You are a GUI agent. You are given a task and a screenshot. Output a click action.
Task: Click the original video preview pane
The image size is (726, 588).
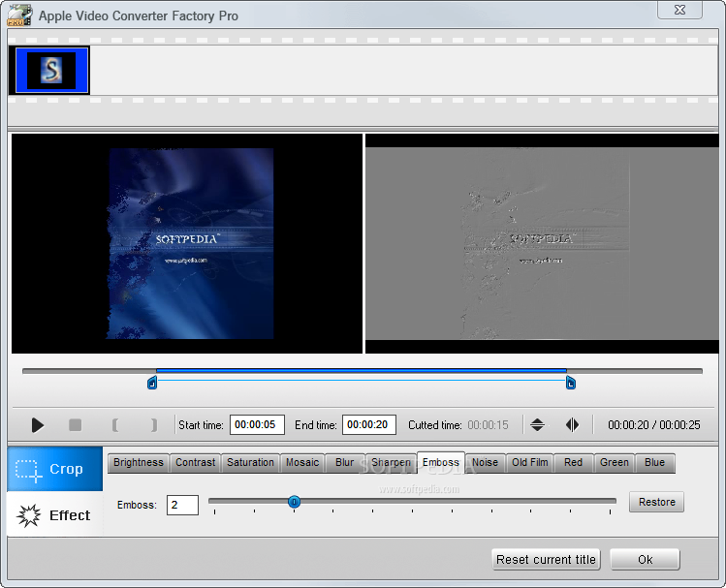[187, 244]
